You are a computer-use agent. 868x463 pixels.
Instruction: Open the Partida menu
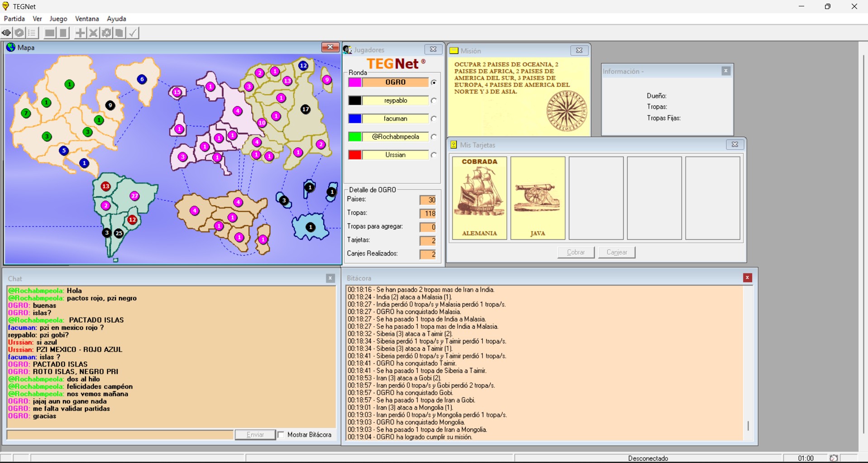[14, 19]
